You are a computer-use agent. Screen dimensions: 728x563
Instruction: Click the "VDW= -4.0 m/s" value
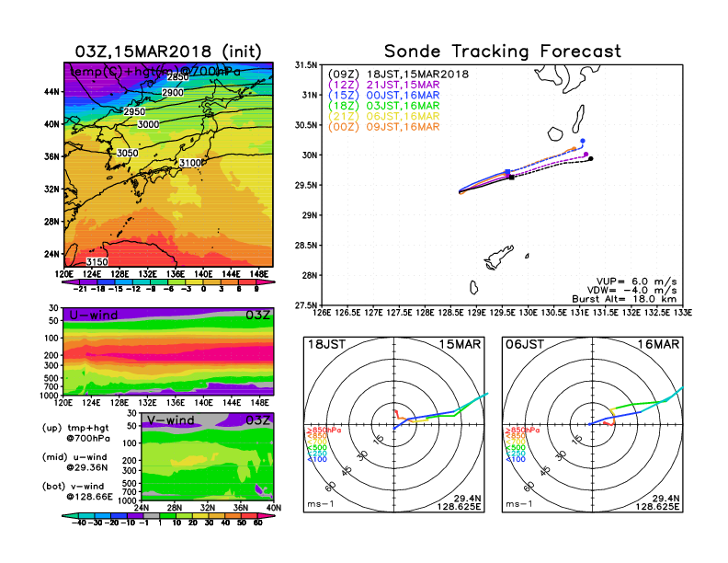[631, 291]
